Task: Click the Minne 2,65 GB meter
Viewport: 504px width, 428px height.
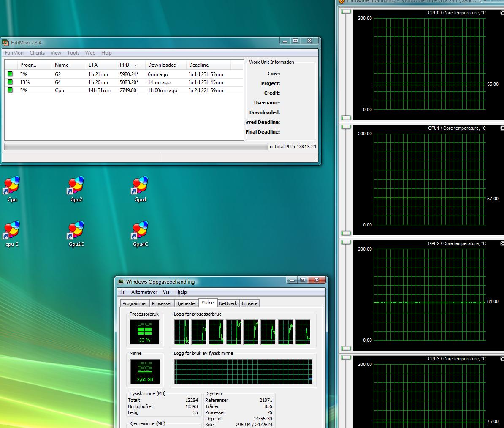Action: click(x=145, y=371)
